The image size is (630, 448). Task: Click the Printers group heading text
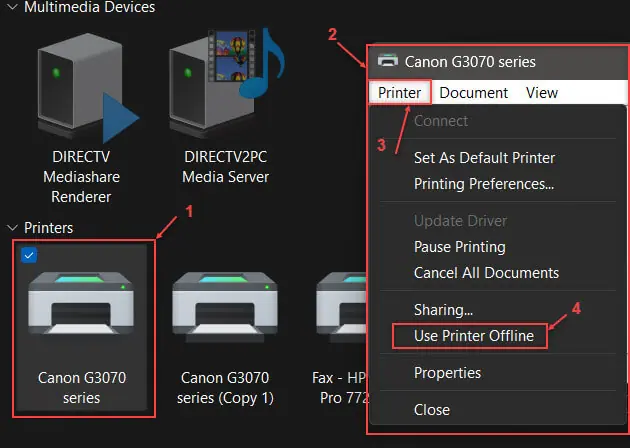[x=49, y=228]
